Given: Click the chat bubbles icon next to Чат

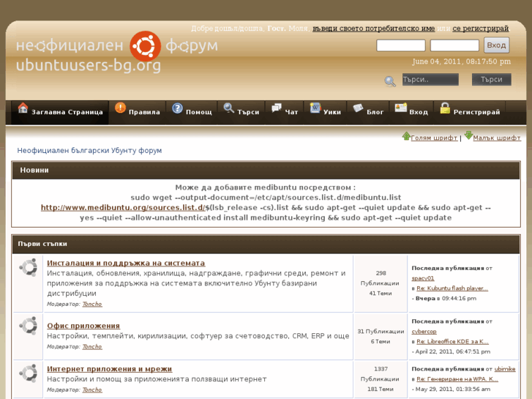Looking at the screenshot, I should click(x=277, y=108).
